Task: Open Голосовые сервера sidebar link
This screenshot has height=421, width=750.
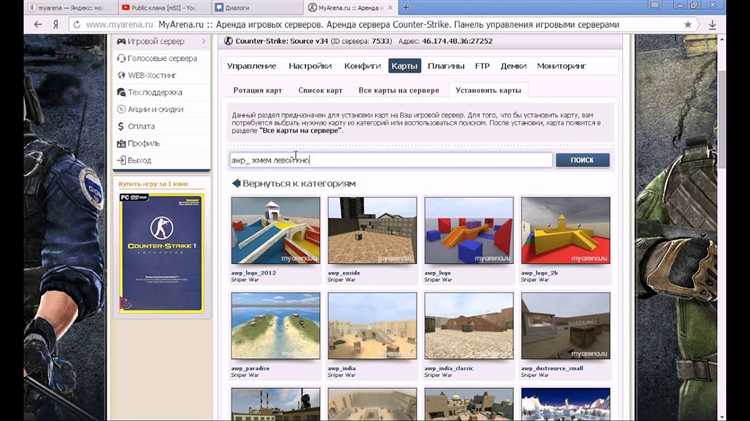Action: [162, 58]
